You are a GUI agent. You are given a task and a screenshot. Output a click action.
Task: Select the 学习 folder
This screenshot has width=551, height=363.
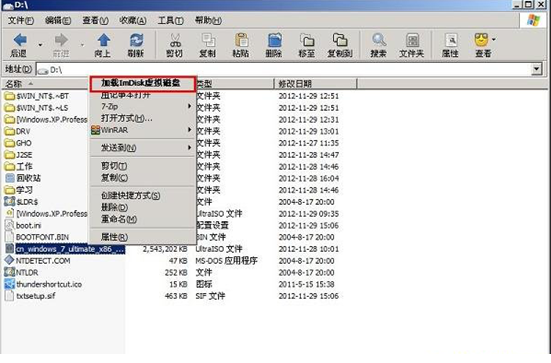point(19,190)
